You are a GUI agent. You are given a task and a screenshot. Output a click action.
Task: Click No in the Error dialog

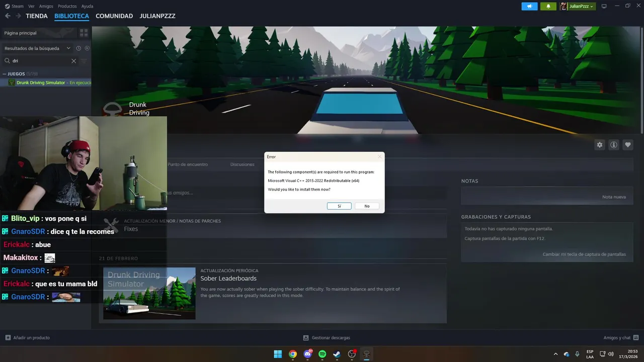(367, 206)
